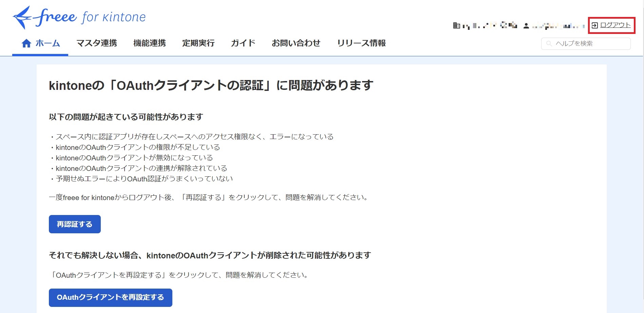
Task: Click the blurred company name in header
Action: tap(490, 25)
